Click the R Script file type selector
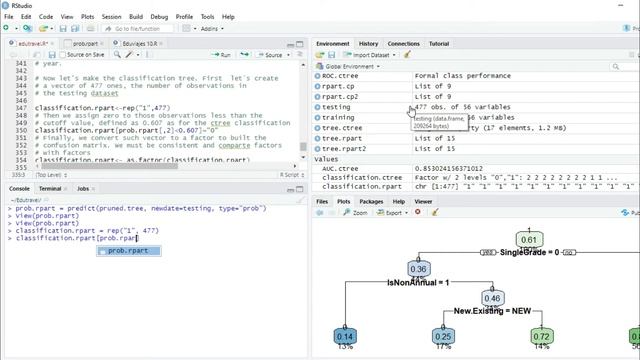Image resolution: width=640 pixels, height=360 pixels. (292, 175)
